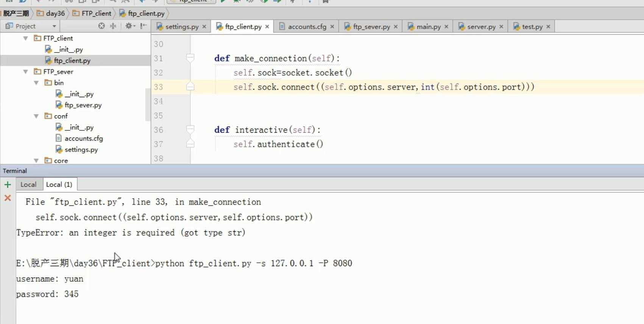The height and width of the screenshot is (324, 644).
Task: Select ftp_client.py in the project tree
Action: tap(72, 60)
